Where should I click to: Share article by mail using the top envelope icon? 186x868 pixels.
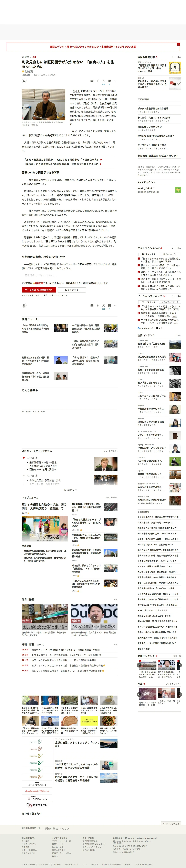coord(92,81)
